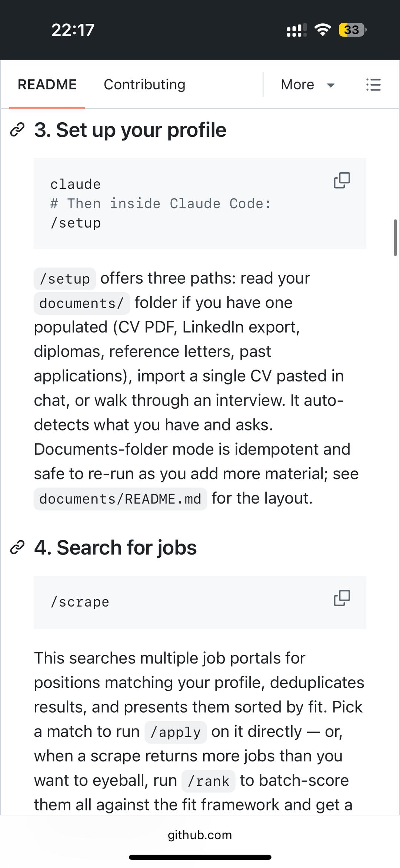Image resolution: width=400 pixels, height=868 pixels.
Task: Open the README tab
Action: [x=47, y=85]
